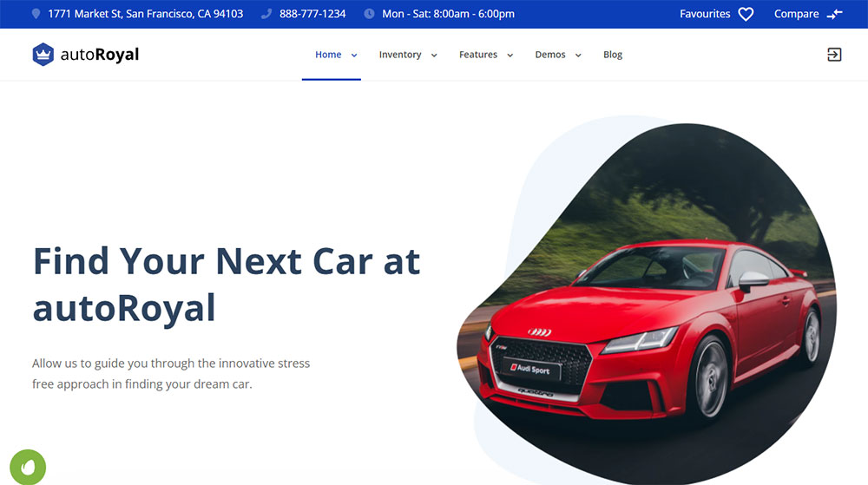Click the login icon in the header
The width and height of the screenshot is (868, 485).
pos(834,54)
